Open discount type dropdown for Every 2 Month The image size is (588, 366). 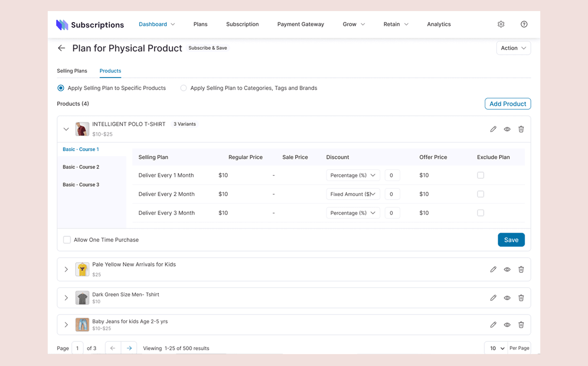pos(353,194)
